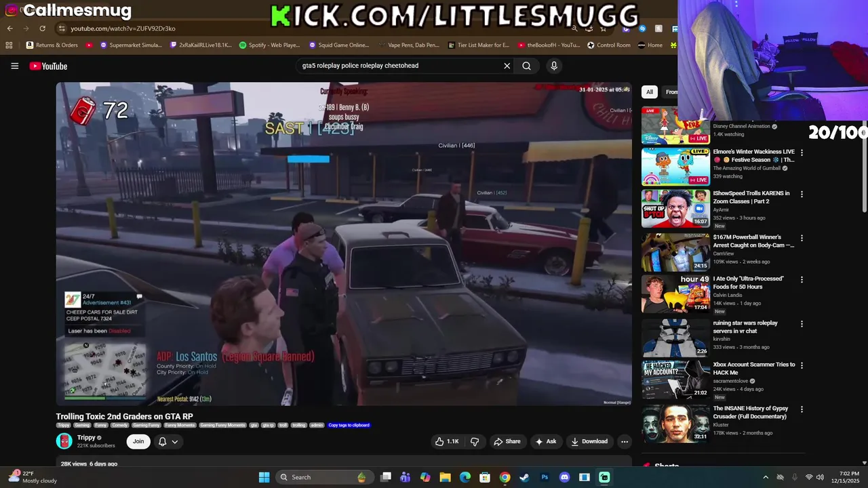The image size is (868, 488).
Task: Show hidden system tray icons
Action: point(766,477)
